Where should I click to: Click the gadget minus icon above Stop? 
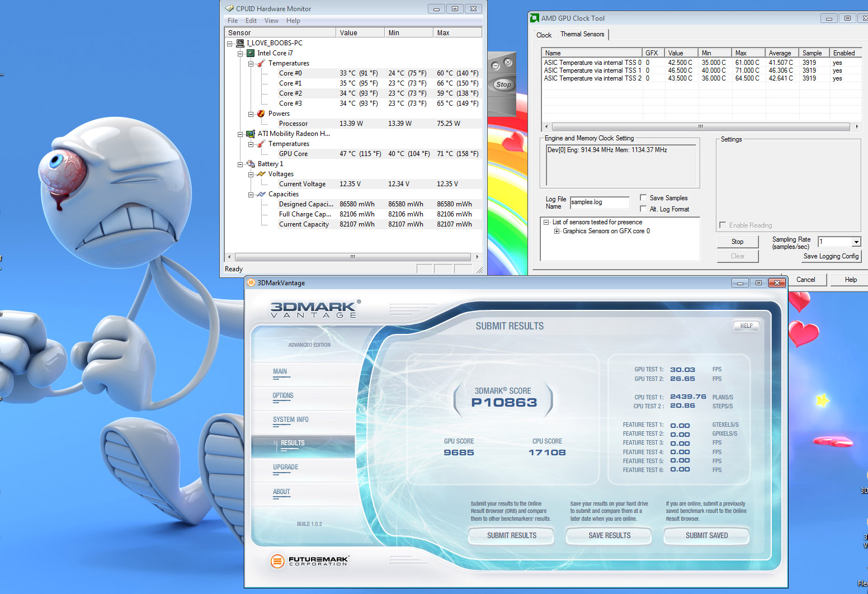(x=495, y=65)
